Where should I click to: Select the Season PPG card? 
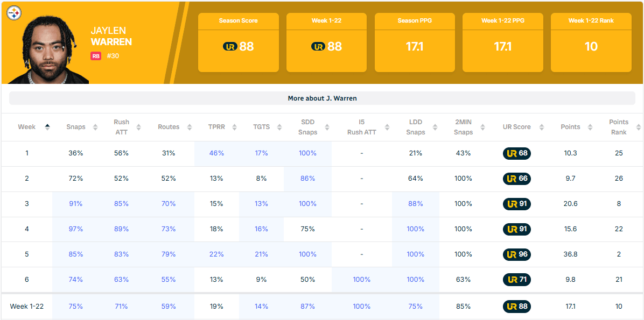(x=415, y=42)
